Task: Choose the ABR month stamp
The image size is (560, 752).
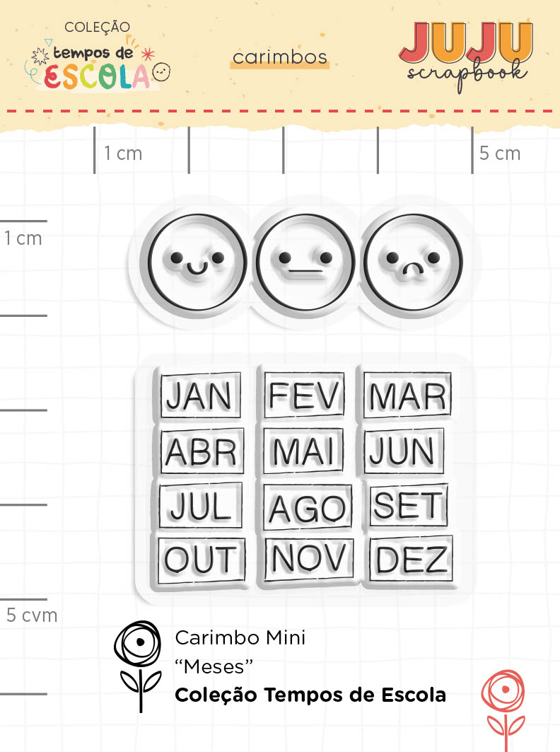Action: click(x=201, y=451)
